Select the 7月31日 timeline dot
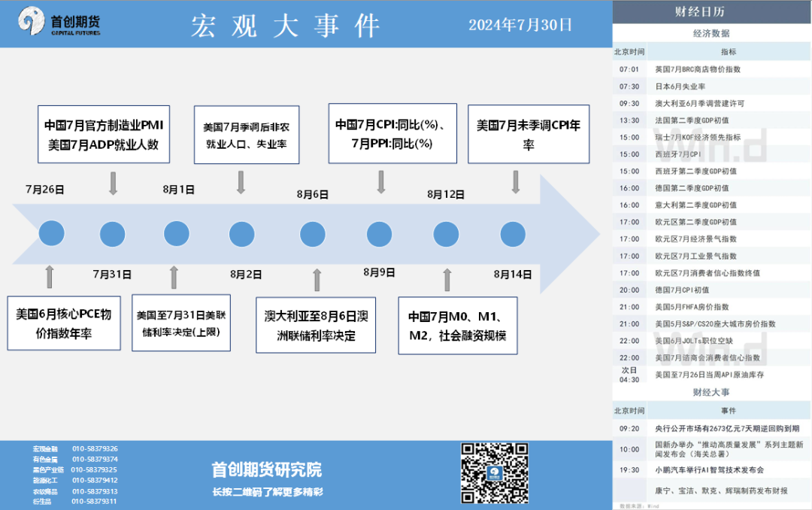The image size is (812, 510). coord(112,234)
